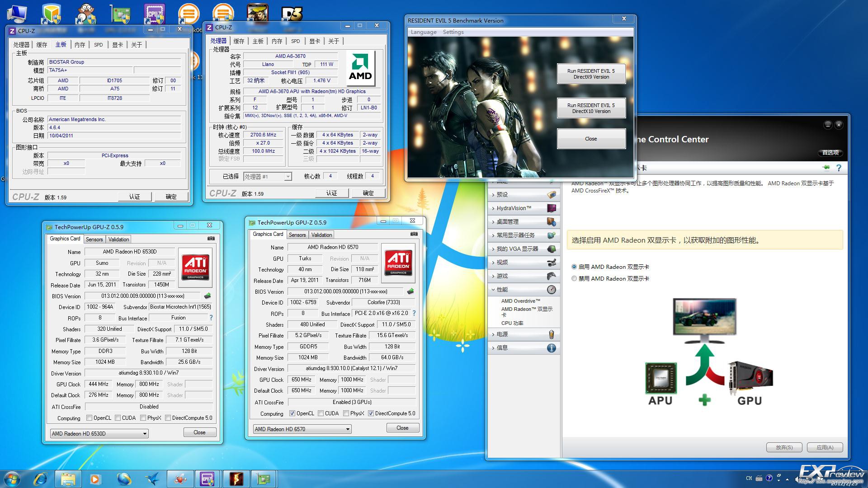This screenshot has height=488, width=868.
Task: Open the Settings menu in RE5 Benchmark
Action: point(453,32)
